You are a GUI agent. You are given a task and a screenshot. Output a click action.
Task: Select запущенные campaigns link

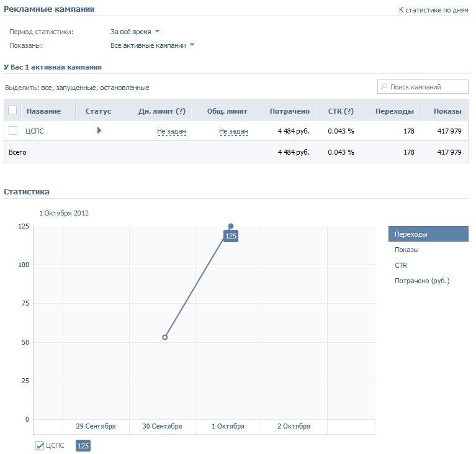tap(76, 88)
